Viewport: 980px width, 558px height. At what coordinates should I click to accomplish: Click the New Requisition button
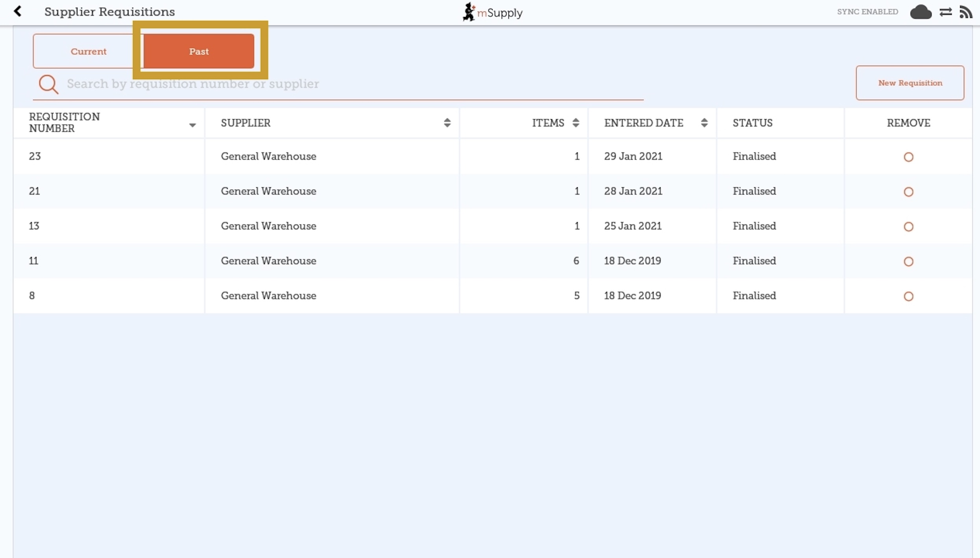click(x=910, y=83)
